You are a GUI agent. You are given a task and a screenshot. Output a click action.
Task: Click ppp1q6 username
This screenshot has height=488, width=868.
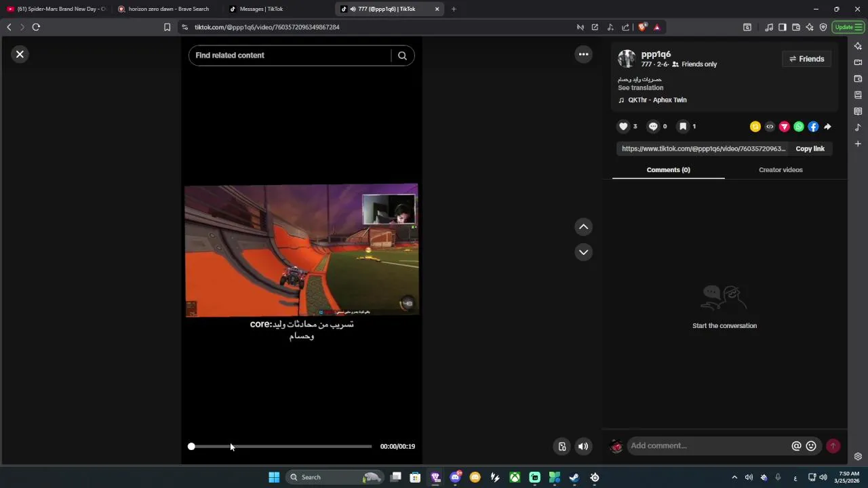pos(656,54)
